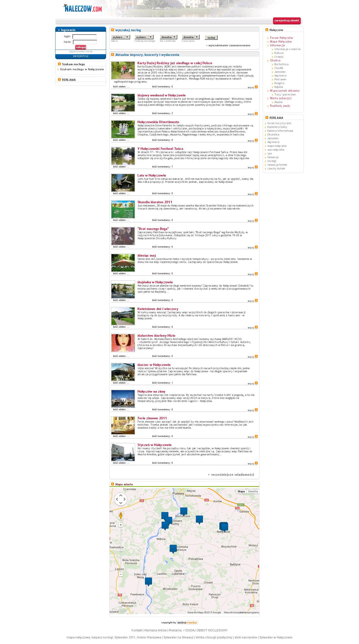Click the Naleczow.com logo
359x644 pixels.
[x=83, y=9]
